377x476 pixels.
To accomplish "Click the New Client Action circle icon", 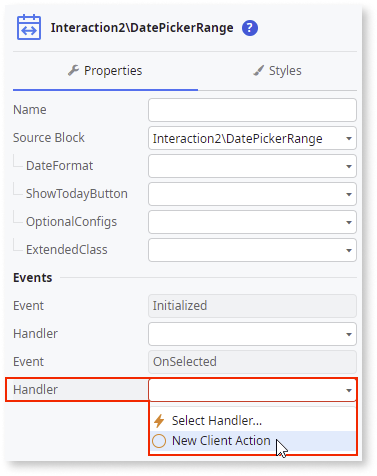I will (159, 441).
